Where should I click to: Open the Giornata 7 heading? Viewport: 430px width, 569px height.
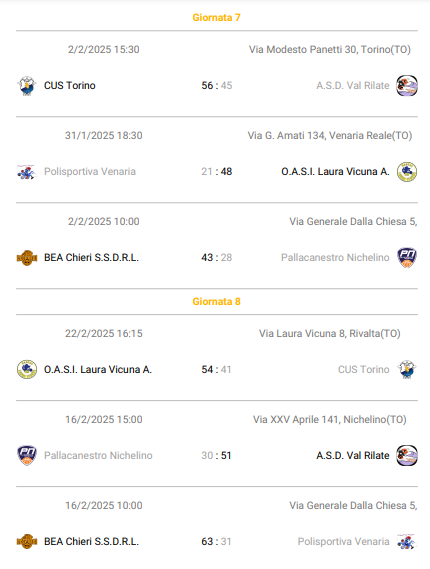click(217, 17)
